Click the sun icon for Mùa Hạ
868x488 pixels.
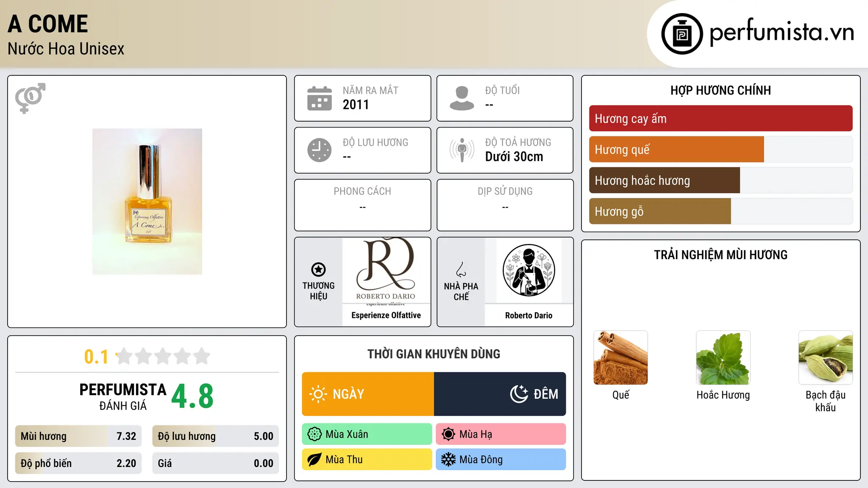(x=448, y=434)
